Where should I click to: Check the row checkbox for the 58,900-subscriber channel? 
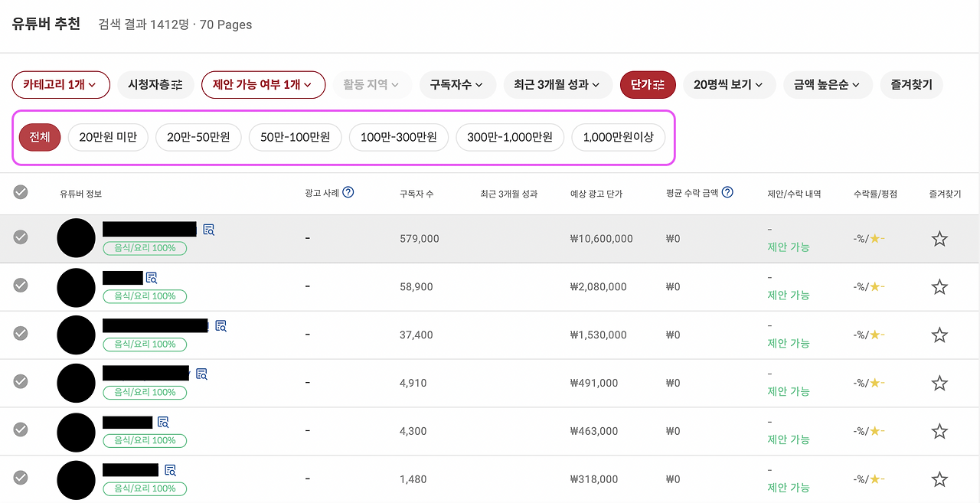[21, 285]
